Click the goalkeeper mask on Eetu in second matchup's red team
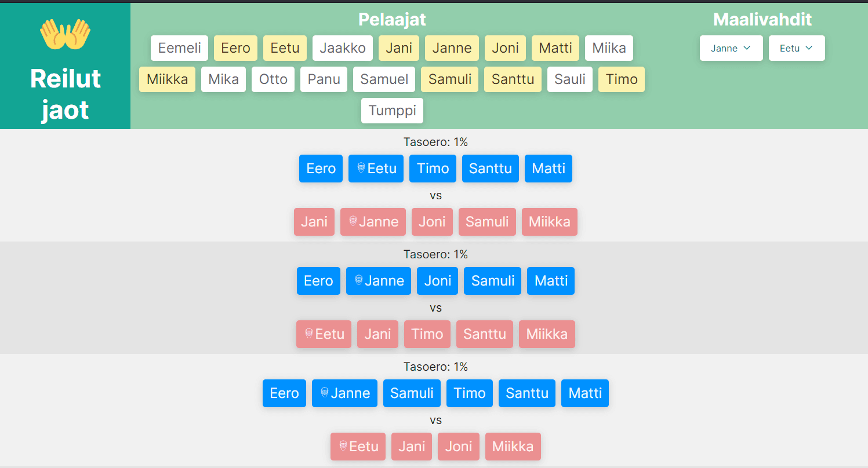This screenshot has width=868, height=468. [309, 334]
